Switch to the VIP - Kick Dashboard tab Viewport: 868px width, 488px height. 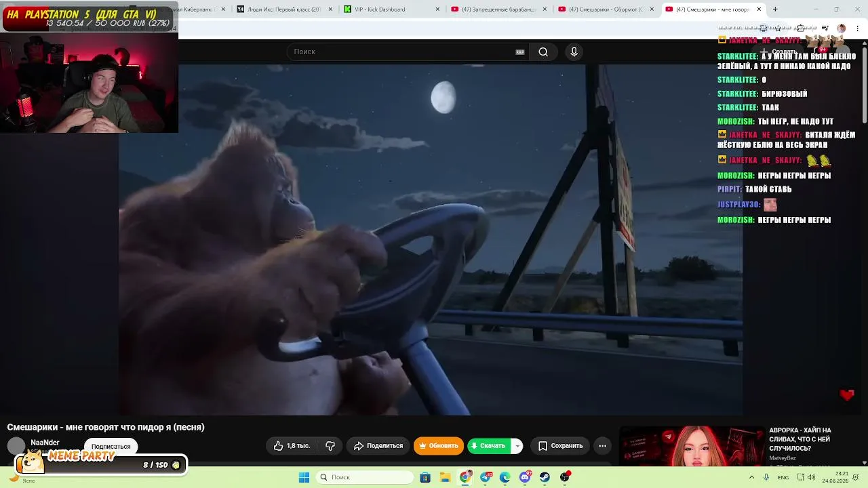point(392,9)
